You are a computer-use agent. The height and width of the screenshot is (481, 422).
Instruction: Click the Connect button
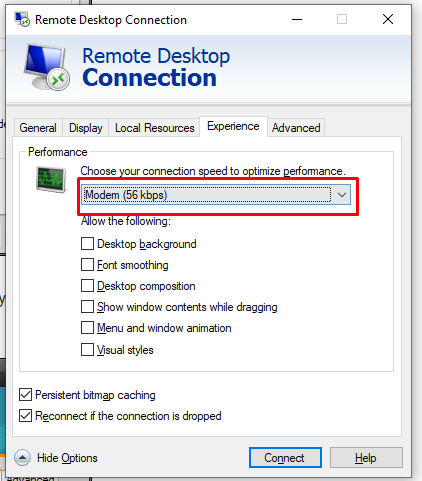point(285,458)
